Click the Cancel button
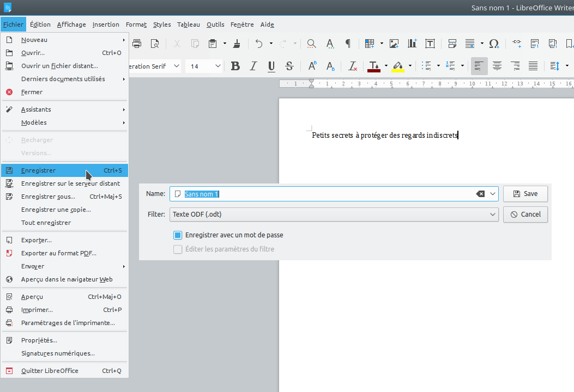Screen dimensions: 574x392 pyautogui.click(x=525, y=215)
